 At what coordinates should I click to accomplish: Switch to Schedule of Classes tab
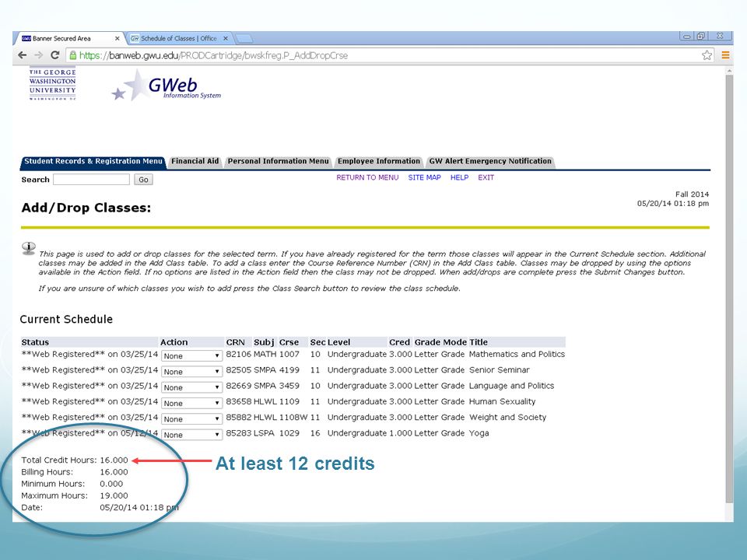pos(179,39)
